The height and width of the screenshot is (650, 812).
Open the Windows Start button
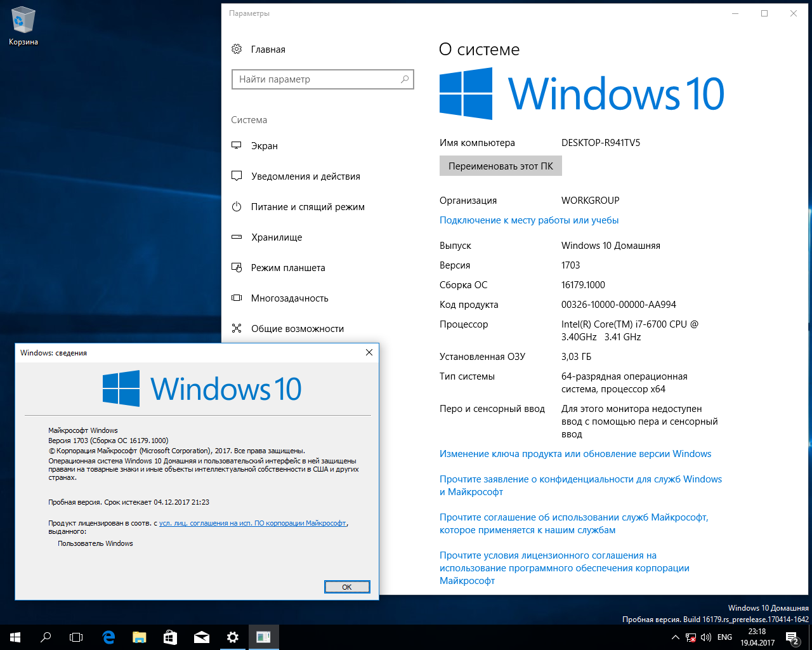click(x=15, y=637)
